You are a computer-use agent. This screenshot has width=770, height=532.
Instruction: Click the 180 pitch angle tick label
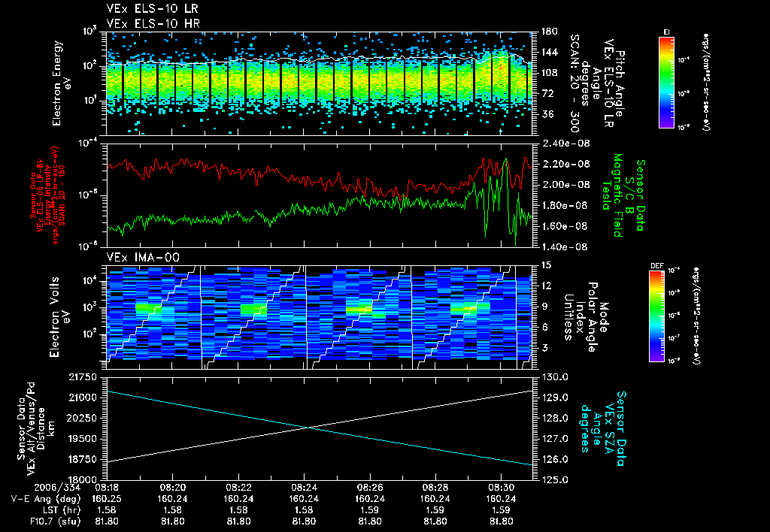point(549,32)
